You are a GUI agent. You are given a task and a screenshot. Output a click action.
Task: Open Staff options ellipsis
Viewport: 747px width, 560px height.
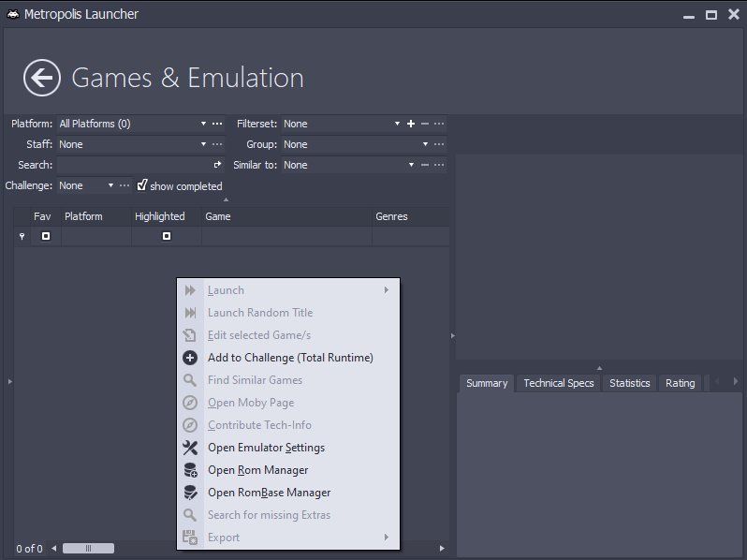(x=217, y=144)
